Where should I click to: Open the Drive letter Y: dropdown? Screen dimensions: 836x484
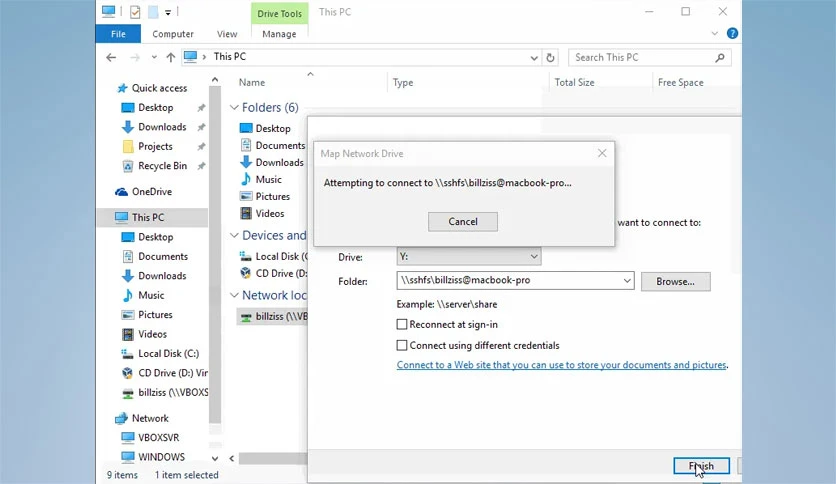469,257
